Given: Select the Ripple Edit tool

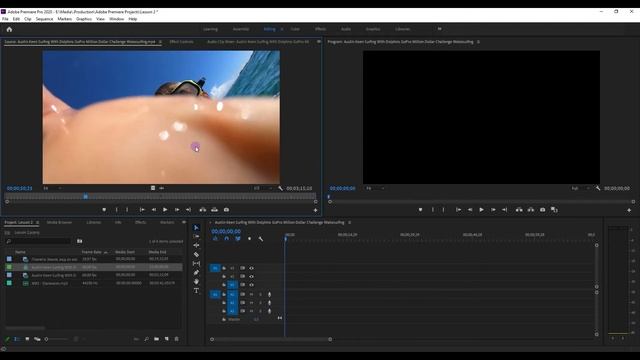Looking at the screenshot, I should (196, 245).
